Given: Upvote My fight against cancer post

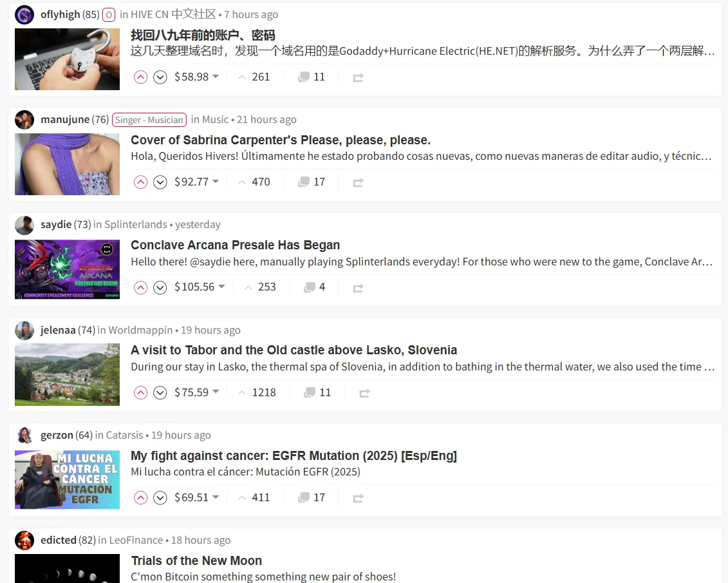Looking at the screenshot, I should click(x=140, y=497).
